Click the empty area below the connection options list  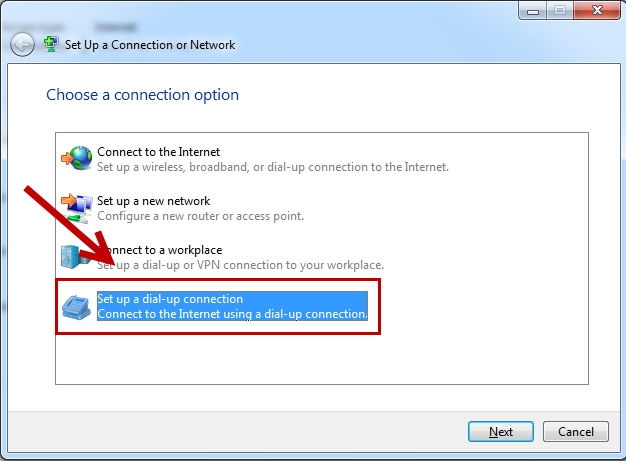322,358
